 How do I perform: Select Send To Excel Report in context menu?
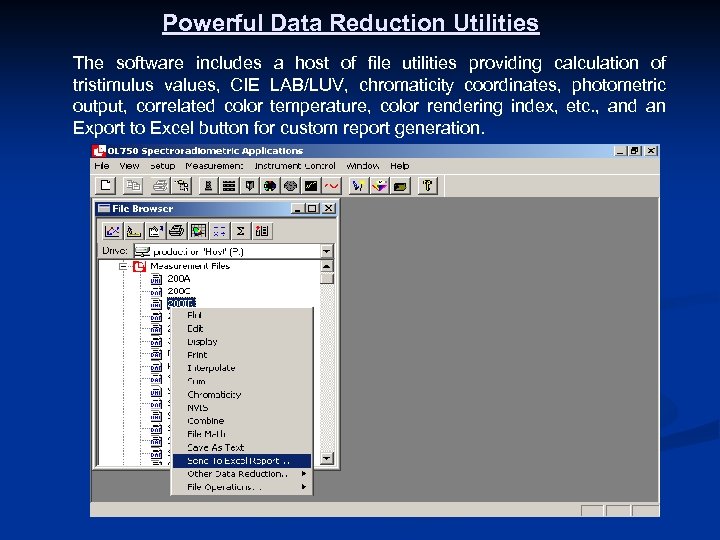(242, 461)
